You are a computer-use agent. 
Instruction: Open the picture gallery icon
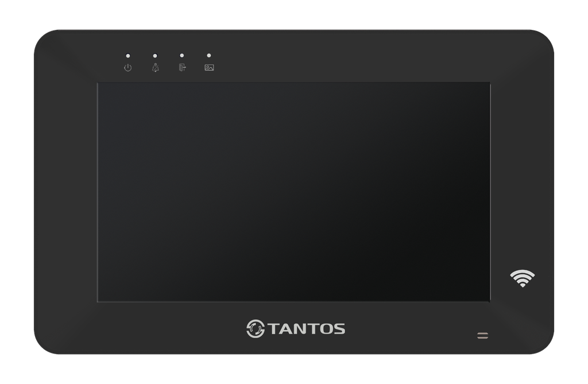(209, 68)
